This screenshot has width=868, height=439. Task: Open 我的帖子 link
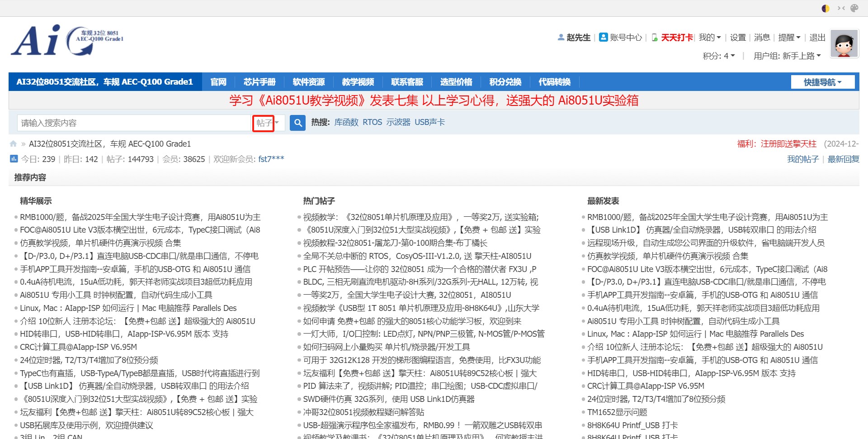tap(803, 159)
